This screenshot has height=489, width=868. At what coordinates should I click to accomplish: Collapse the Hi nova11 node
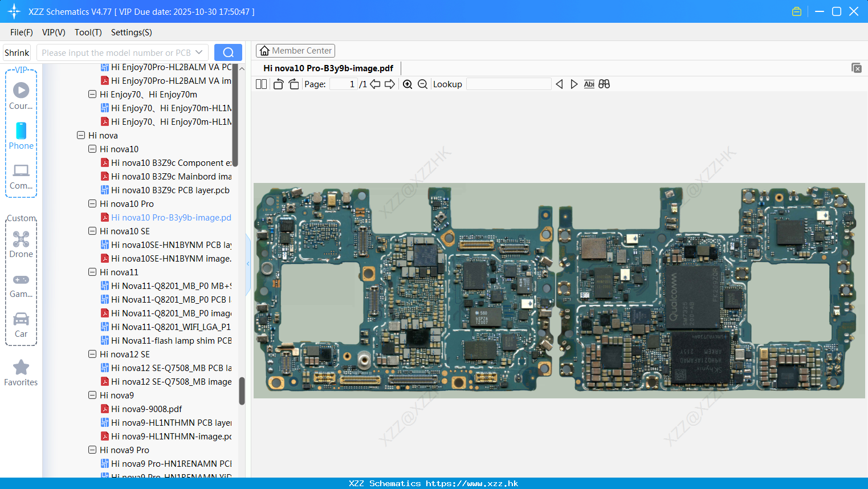[92, 272]
